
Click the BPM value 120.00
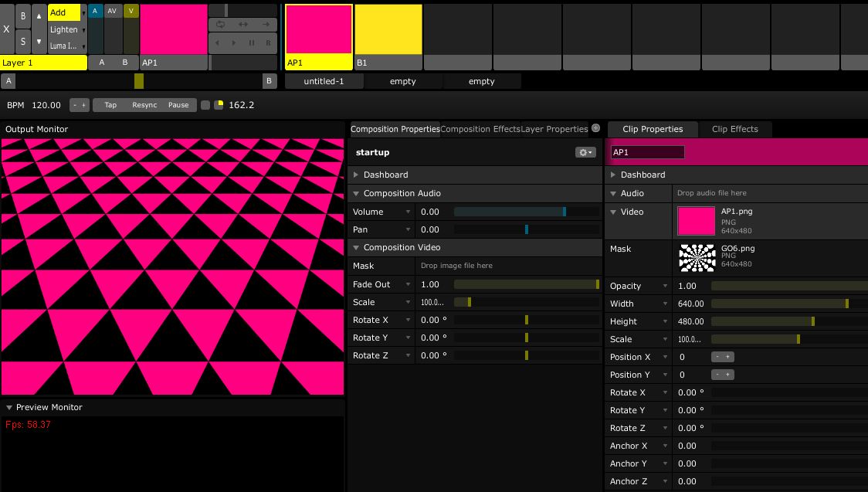coord(46,105)
